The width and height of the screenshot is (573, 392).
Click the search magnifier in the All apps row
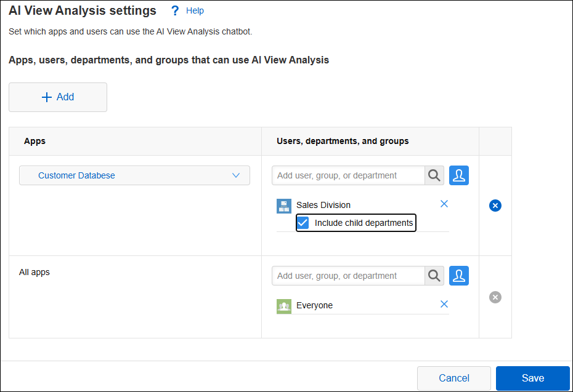coord(434,276)
